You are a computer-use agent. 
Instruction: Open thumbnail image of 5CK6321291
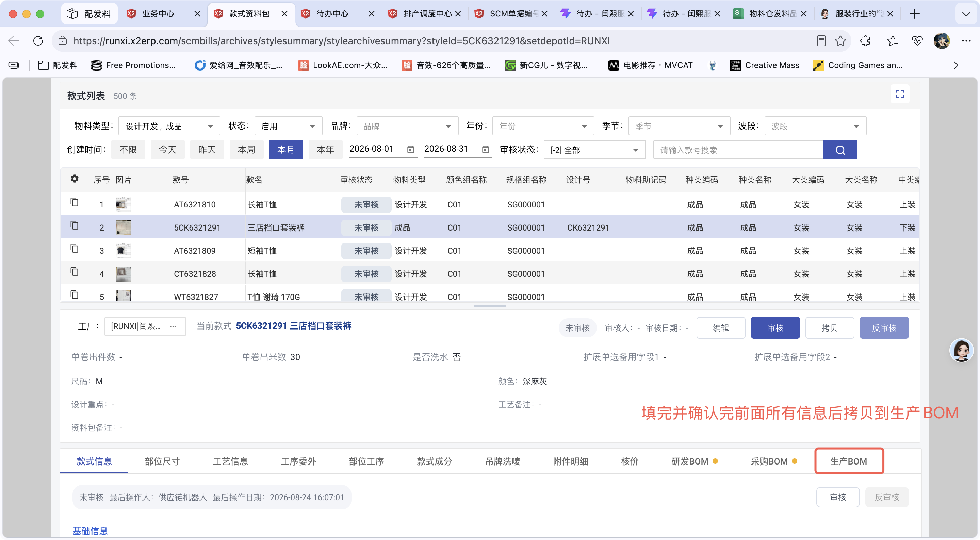click(x=123, y=227)
